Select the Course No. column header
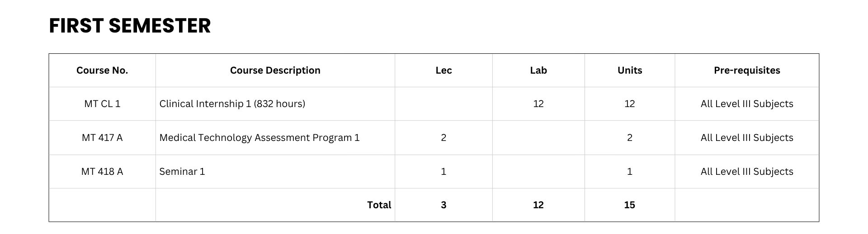The height and width of the screenshot is (234, 868). [x=102, y=70]
